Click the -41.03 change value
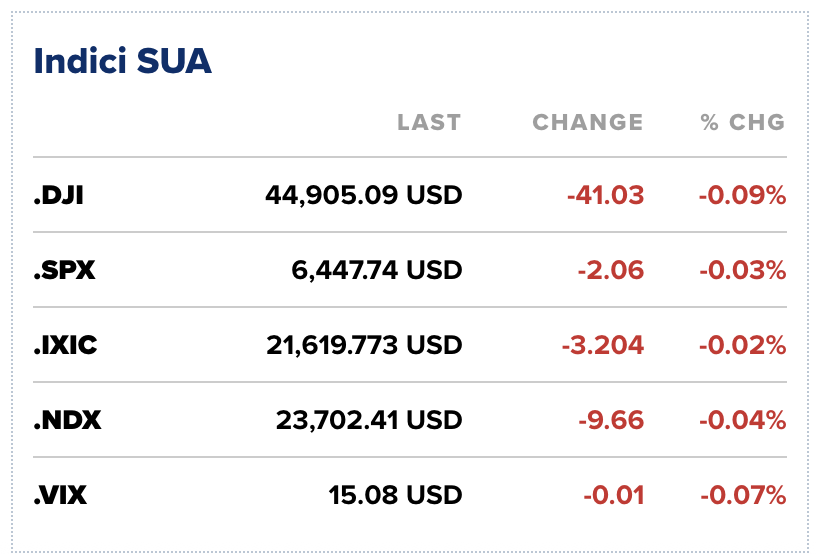This screenshot has height=554, width=816. click(x=605, y=195)
